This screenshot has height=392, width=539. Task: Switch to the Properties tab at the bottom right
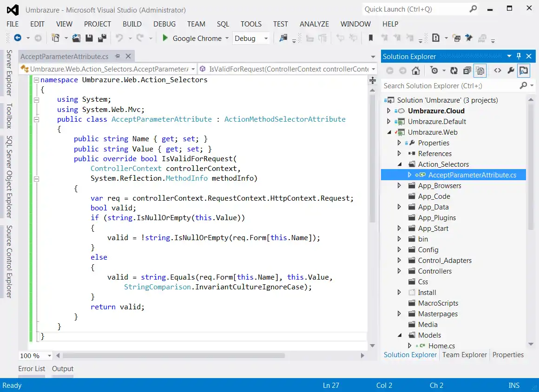pyautogui.click(x=508, y=354)
